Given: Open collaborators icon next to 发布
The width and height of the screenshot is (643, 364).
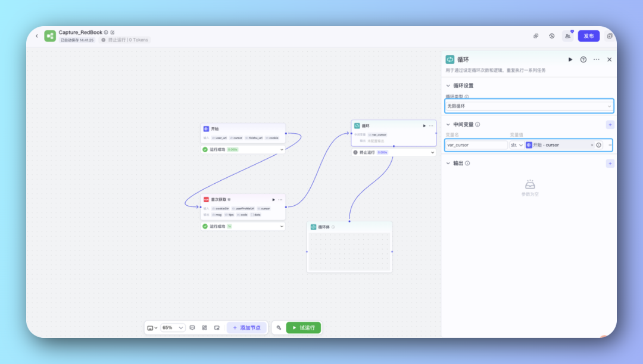Looking at the screenshot, I should point(567,36).
